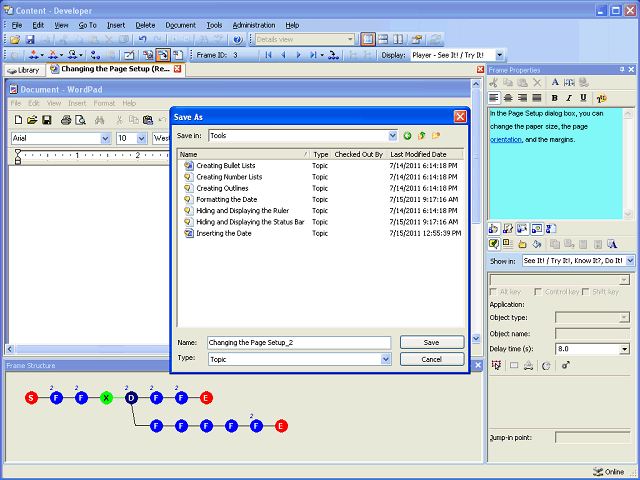The height and width of the screenshot is (480, 640).
Task: Select the dark blue D decision node
Action: 131,398
